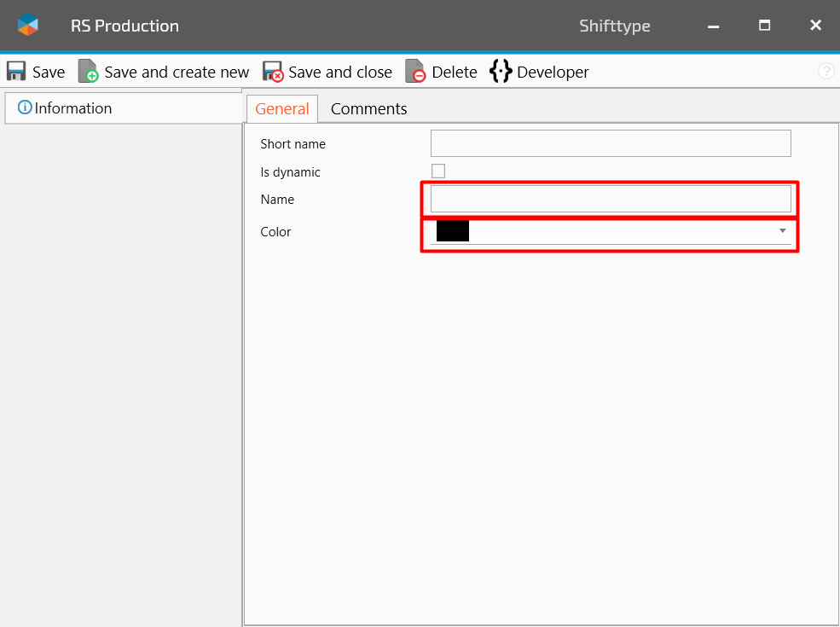
Task: Close the Shifttype window
Action: click(815, 26)
